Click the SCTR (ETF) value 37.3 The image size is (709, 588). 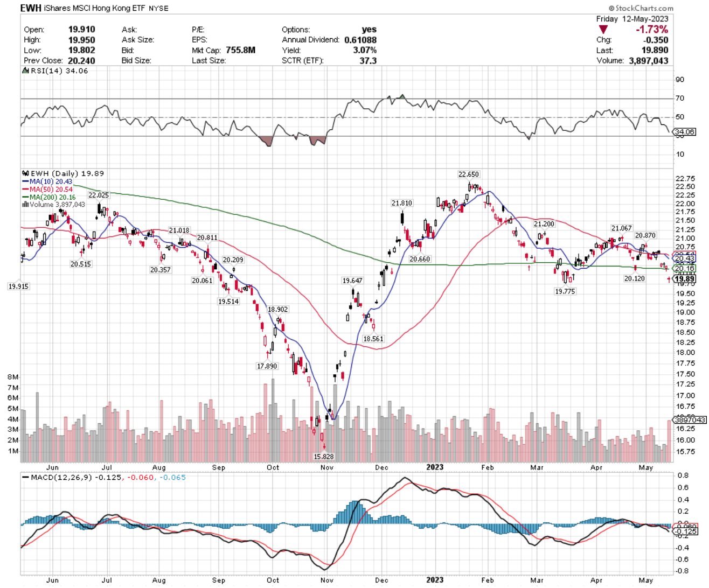(368, 60)
